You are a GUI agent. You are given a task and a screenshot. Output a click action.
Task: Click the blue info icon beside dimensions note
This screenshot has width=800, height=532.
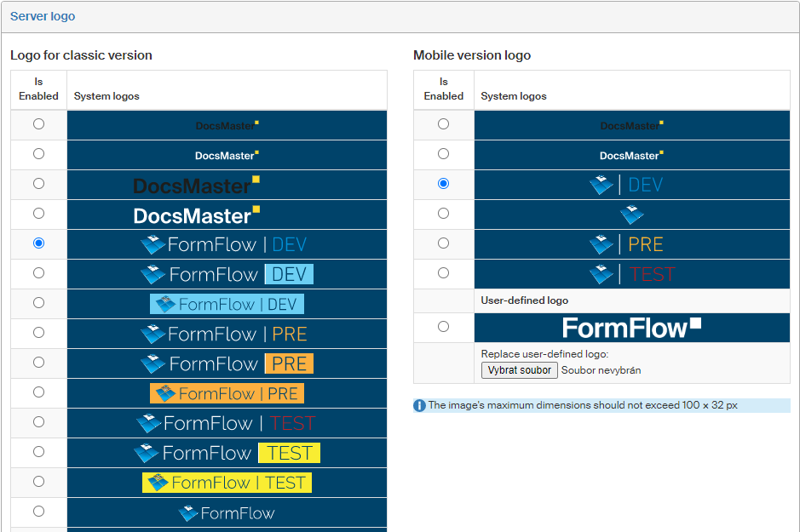(420, 405)
